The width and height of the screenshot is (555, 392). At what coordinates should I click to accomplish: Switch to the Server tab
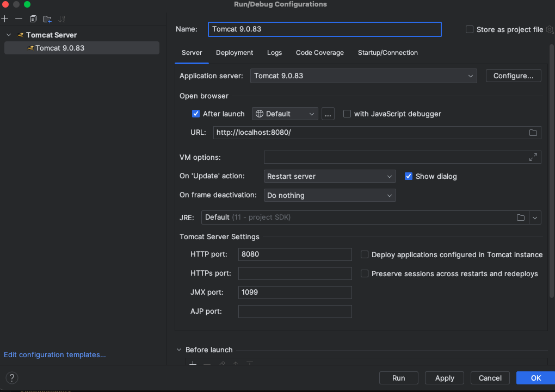point(192,52)
